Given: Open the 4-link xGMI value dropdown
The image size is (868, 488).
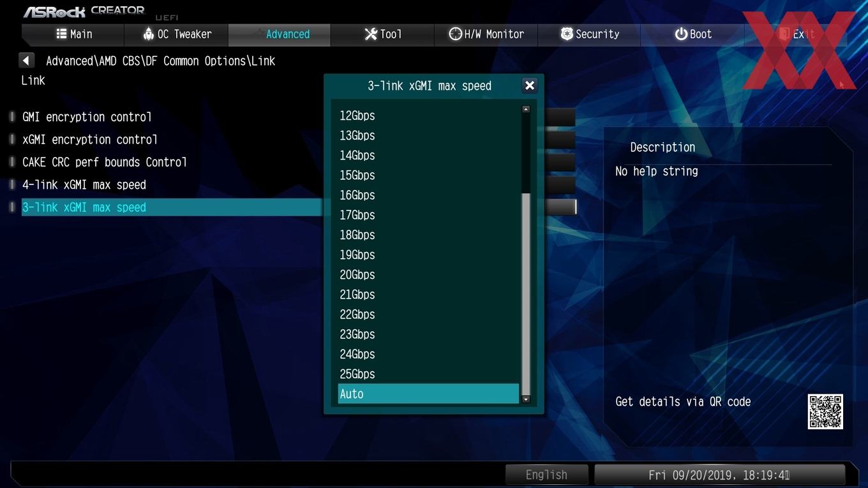Looking at the screenshot, I should [x=560, y=184].
